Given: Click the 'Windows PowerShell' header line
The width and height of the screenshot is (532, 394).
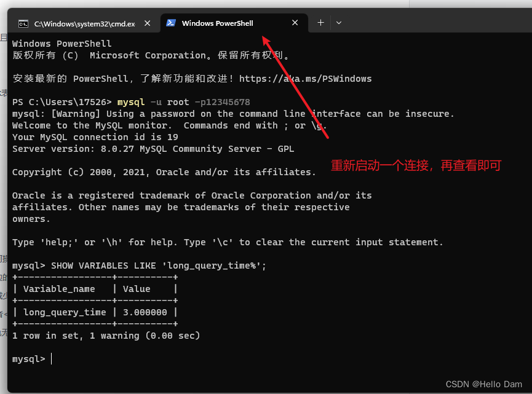Looking at the screenshot, I should click(x=62, y=44).
